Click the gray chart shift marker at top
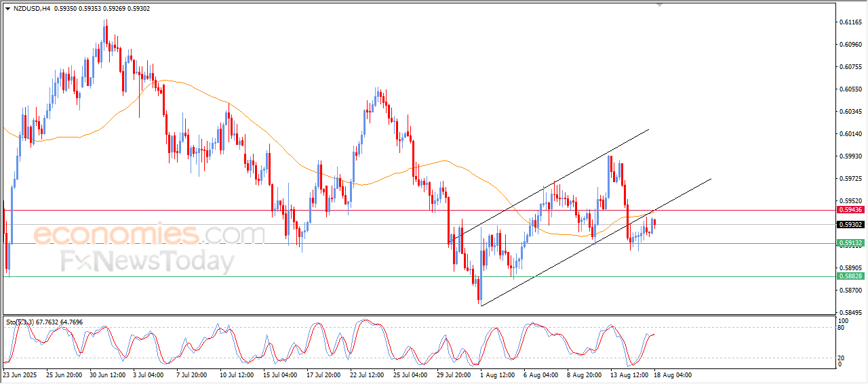 pyautogui.click(x=659, y=5)
